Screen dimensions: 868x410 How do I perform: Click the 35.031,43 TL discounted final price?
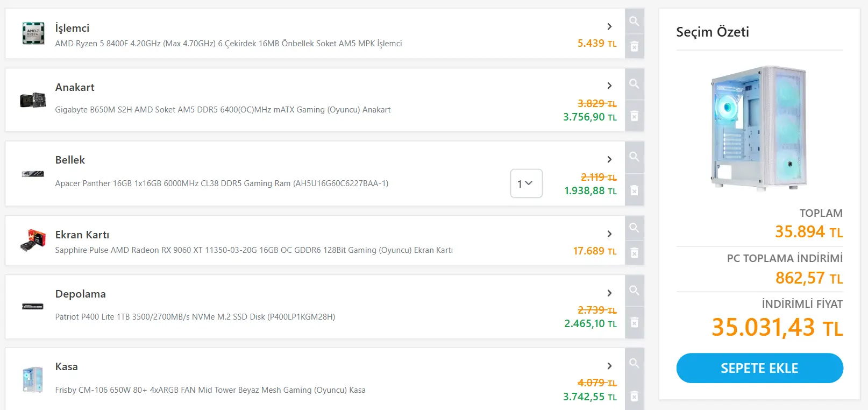[x=778, y=327]
